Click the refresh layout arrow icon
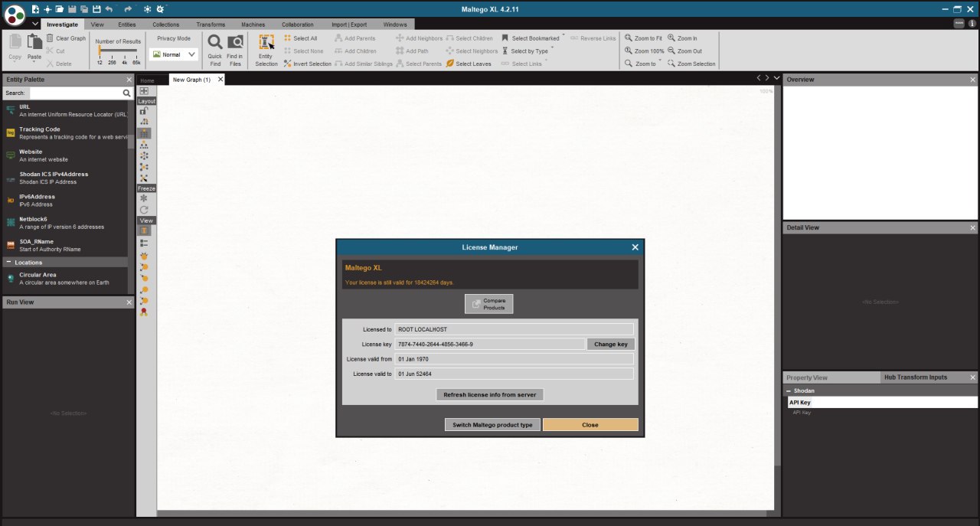Viewport: 980px width, 526px height. pos(144,210)
